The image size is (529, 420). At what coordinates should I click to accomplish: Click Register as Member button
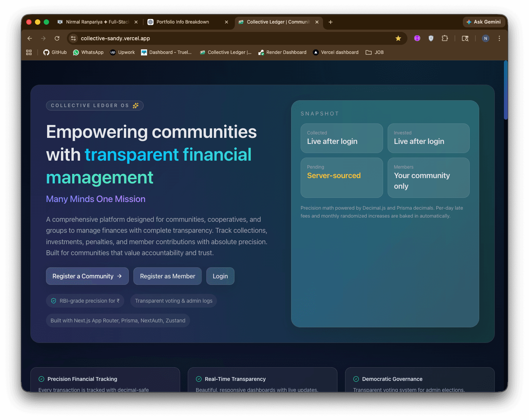click(168, 276)
